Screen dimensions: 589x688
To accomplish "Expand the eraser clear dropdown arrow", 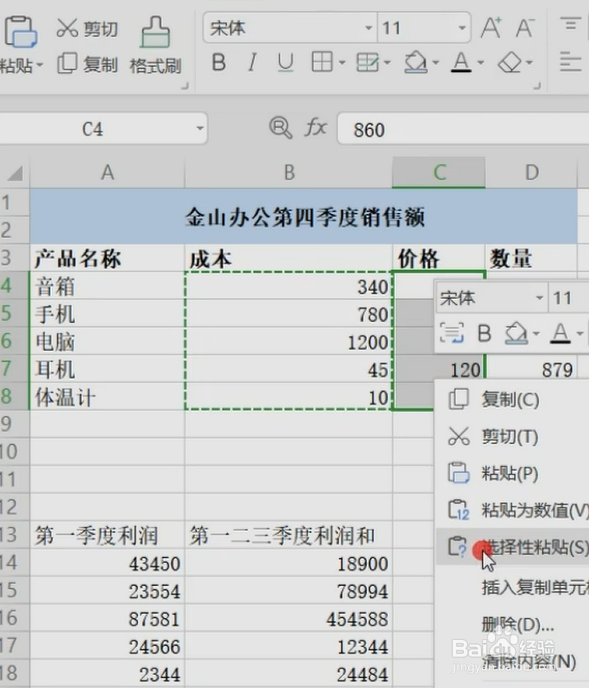I will point(529,63).
